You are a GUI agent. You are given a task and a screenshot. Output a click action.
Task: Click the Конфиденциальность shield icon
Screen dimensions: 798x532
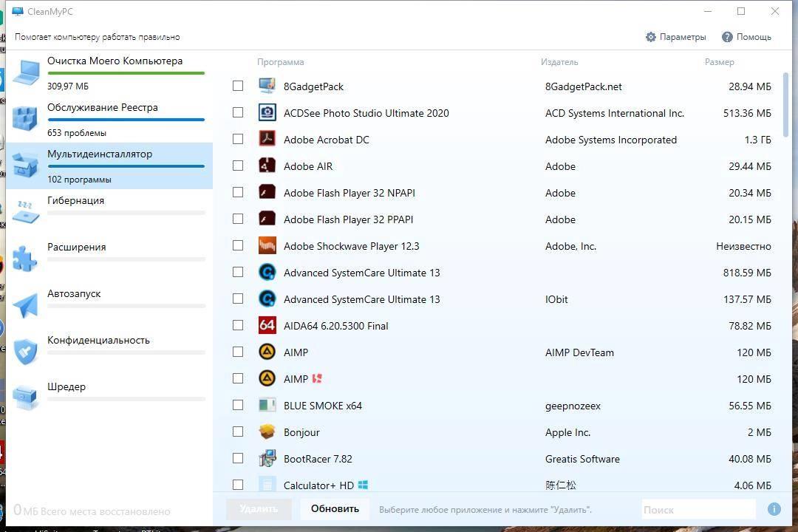25,352
